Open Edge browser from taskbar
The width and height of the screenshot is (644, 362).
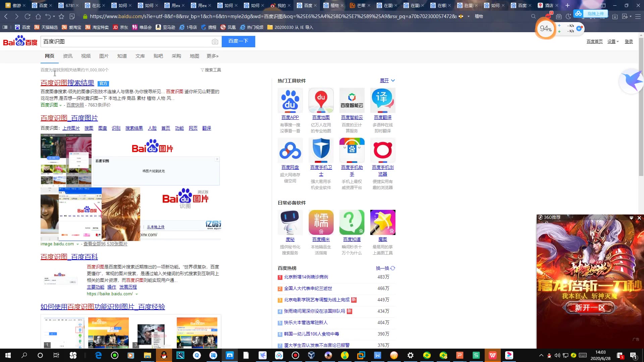click(x=98, y=355)
